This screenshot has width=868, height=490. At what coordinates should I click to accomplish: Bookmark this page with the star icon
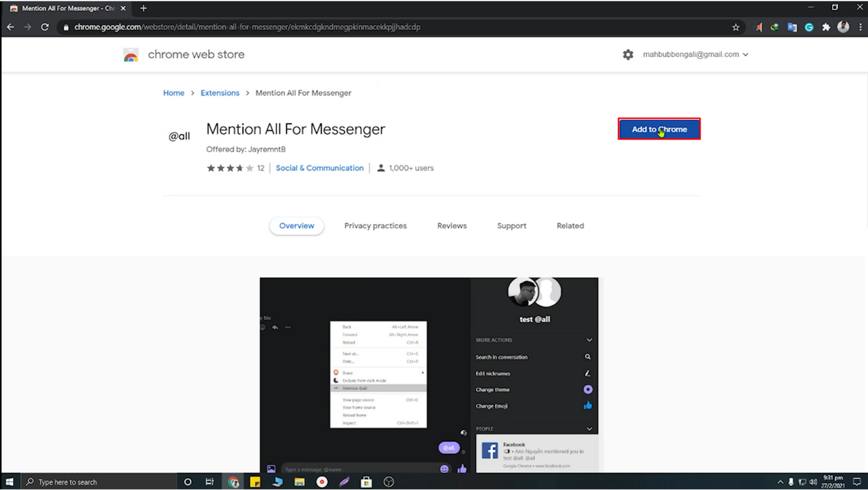736,27
